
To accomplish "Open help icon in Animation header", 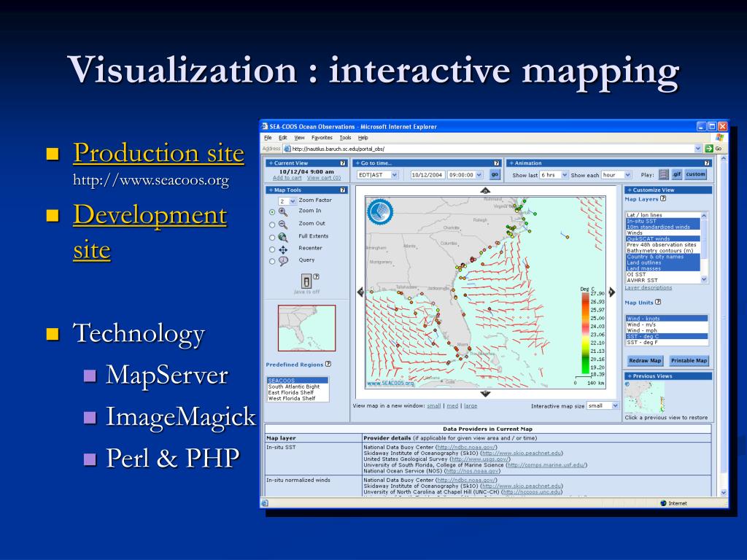I will click(x=706, y=163).
